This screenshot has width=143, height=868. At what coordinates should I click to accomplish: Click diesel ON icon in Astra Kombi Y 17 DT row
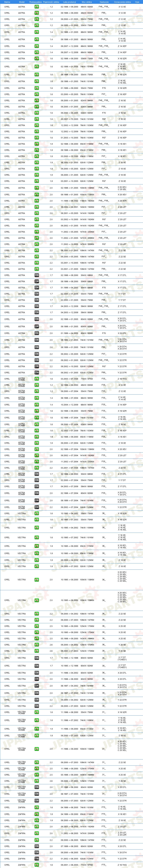tap(37, 480)
